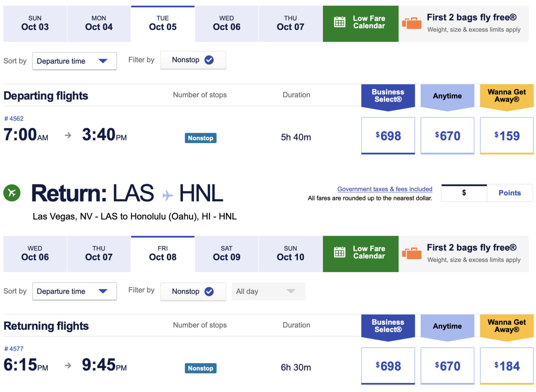Open the returning Sort by dropdown

click(74, 291)
